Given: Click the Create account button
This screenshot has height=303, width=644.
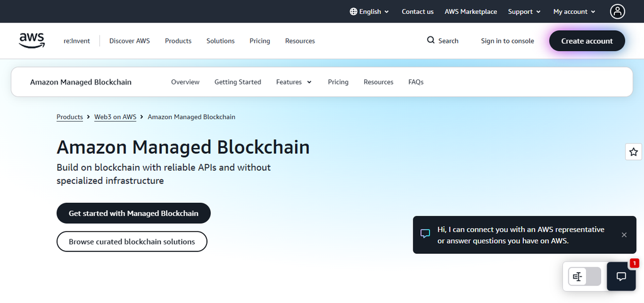Looking at the screenshot, I should 587,41.
